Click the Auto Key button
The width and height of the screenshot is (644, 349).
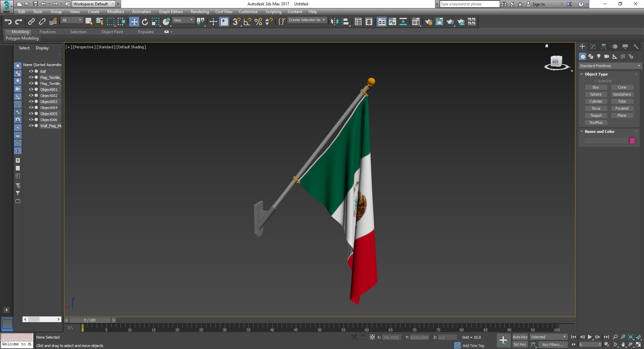tap(520, 337)
